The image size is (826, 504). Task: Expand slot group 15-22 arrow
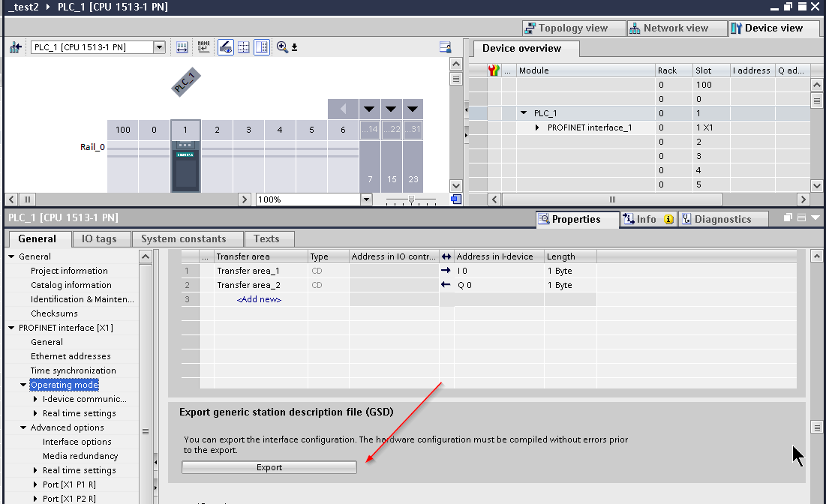(x=391, y=109)
